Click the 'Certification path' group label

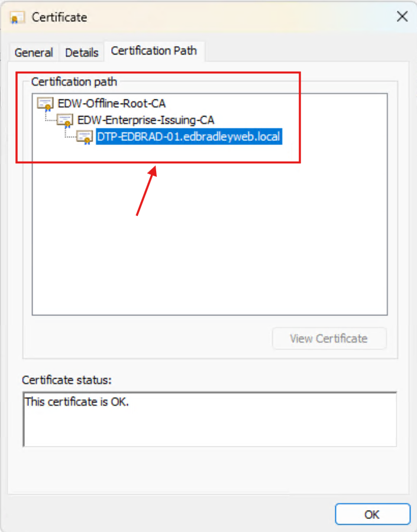[74, 82]
